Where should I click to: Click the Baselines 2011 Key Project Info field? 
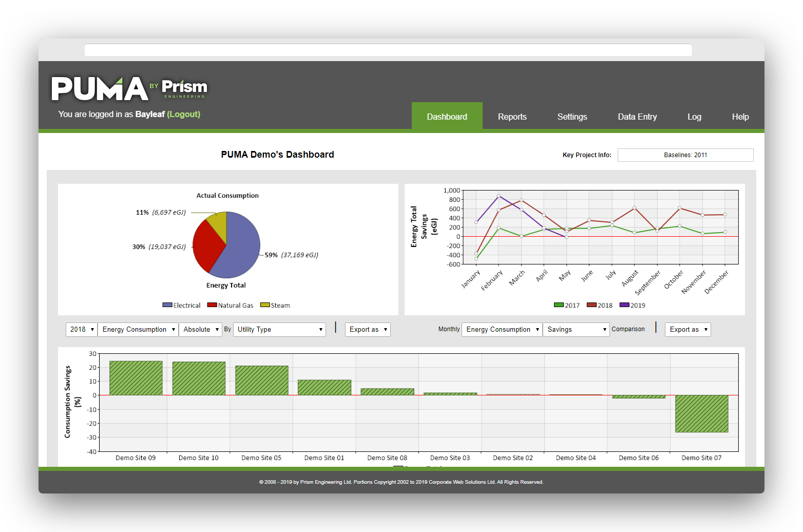(685, 155)
